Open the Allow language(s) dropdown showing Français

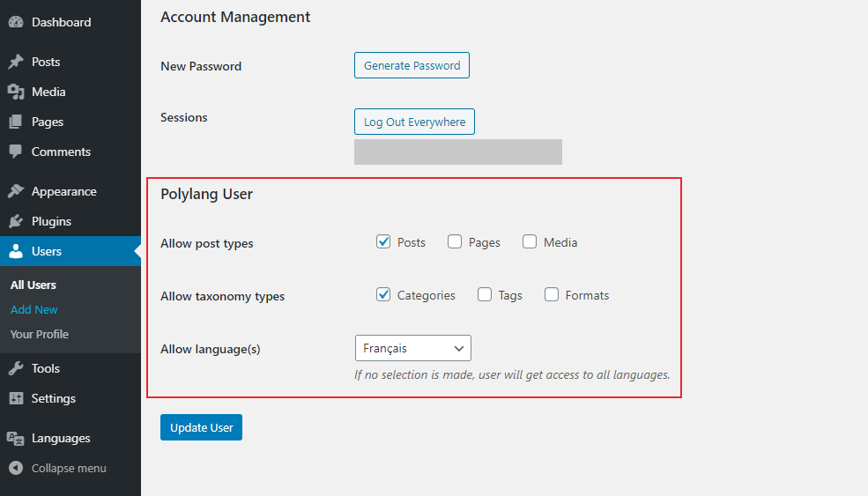click(413, 348)
